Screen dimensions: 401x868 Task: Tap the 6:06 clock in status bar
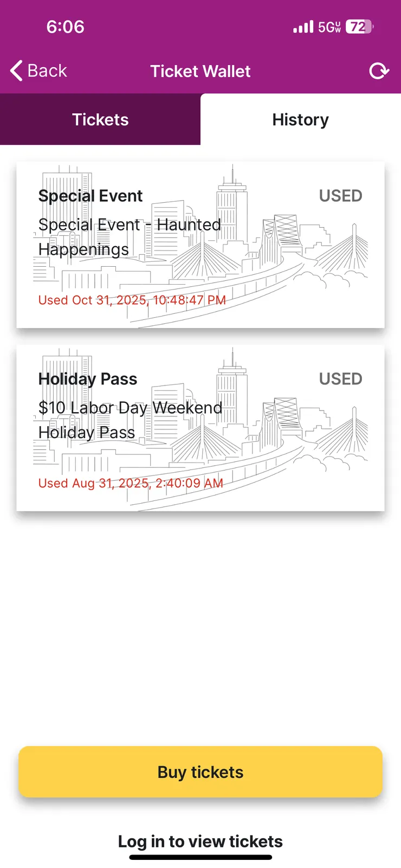coord(66,27)
